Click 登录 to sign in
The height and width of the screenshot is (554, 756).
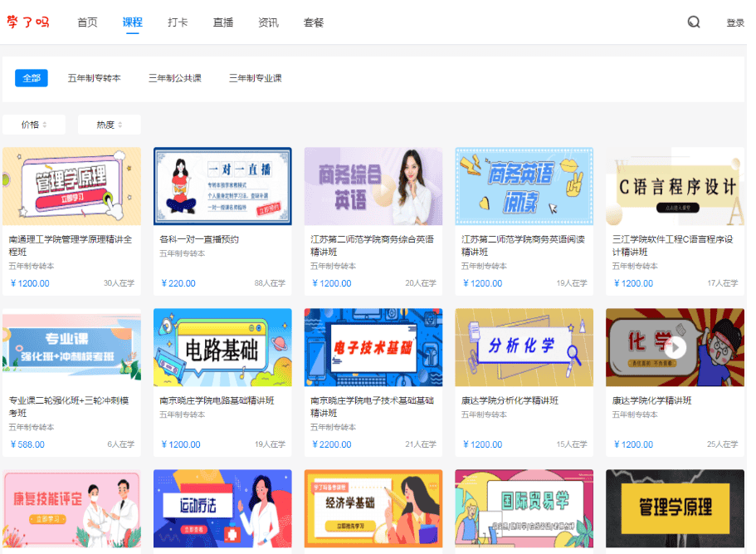(x=734, y=22)
